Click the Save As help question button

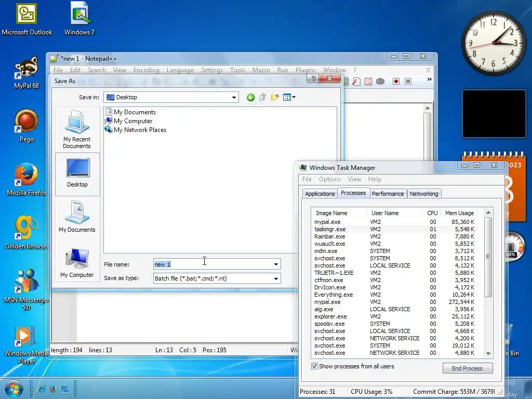(x=313, y=79)
